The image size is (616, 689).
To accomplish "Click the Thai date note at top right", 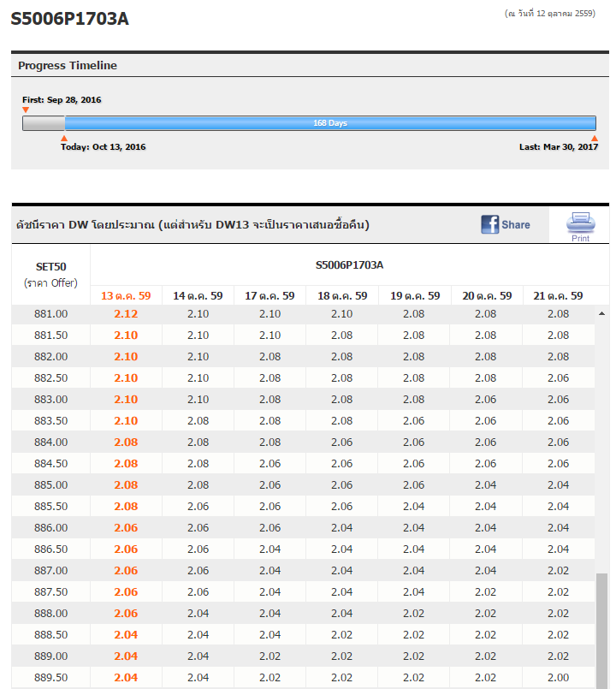I will tap(549, 14).
